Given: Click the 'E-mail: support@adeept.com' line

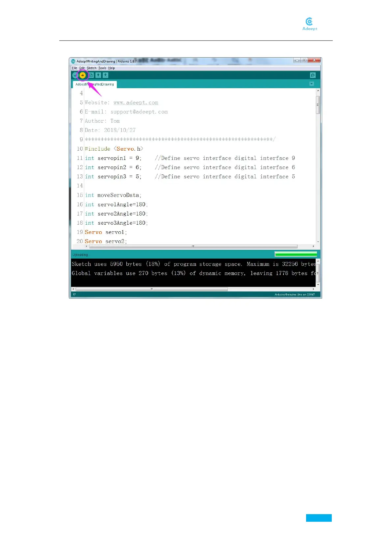Looking at the screenshot, I should (126, 112).
